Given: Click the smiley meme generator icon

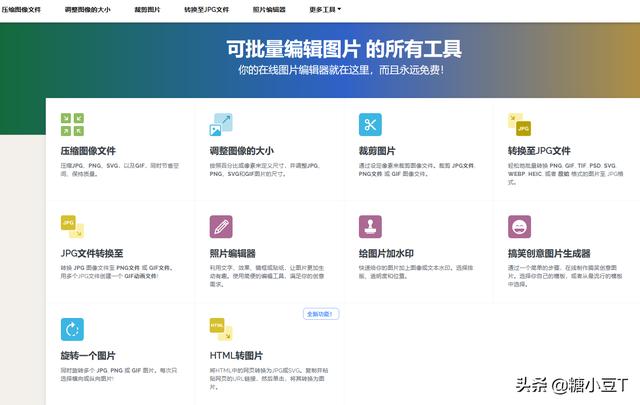Looking at the screenshot, I should point(519,226).
